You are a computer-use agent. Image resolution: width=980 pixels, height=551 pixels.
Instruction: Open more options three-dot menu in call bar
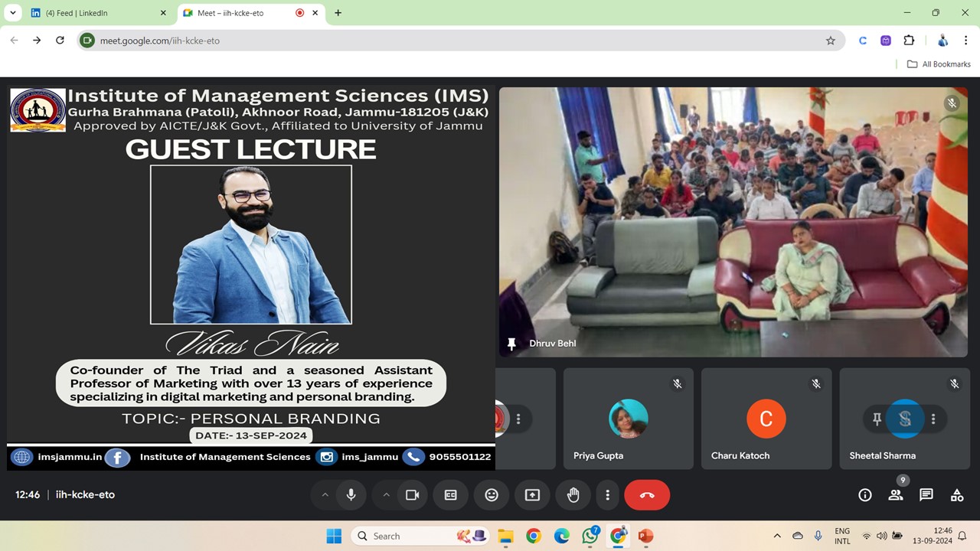coord(608,495)
